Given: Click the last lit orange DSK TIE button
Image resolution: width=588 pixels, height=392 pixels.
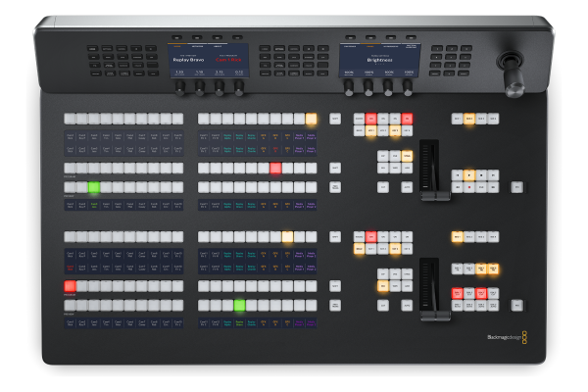Looking at the screenshot, I should (x=493, y=269).
